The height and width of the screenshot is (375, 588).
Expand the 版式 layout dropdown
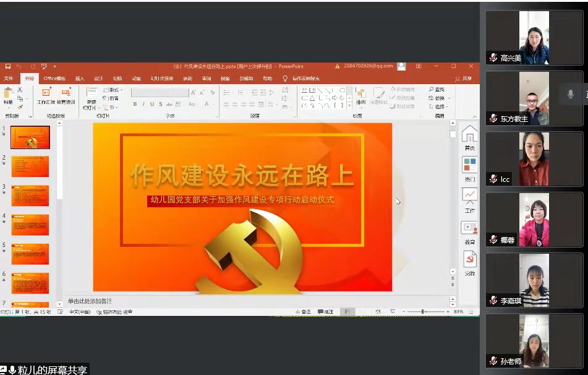pyautogui.click(x=113, y=90)
